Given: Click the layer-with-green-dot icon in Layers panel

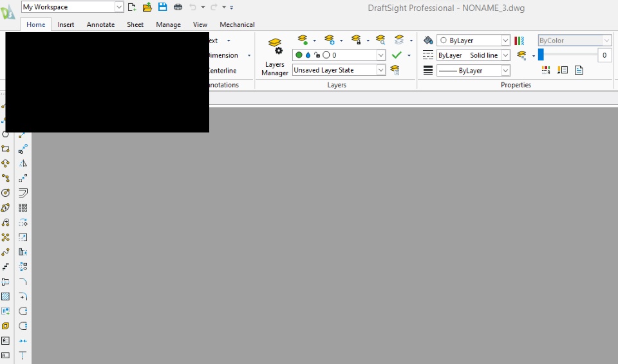Looking at the screenshot, I should pyautogui.click(x=303, y=40).
